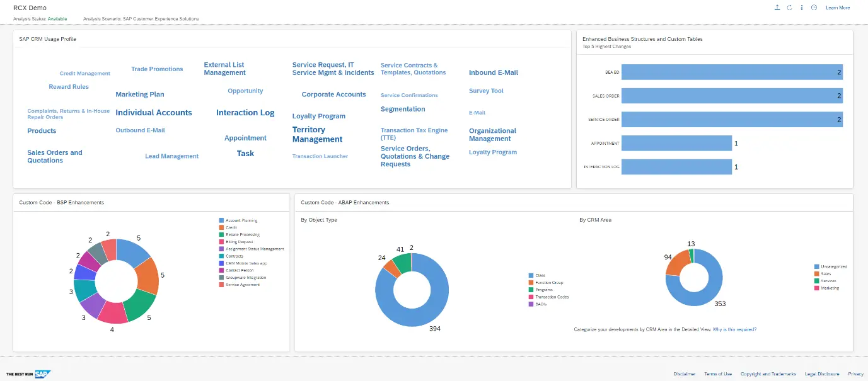Click the Services legend entry in CRM Area

tap(825, 281)
